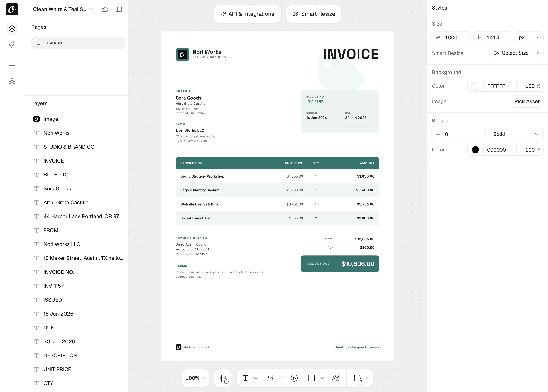The image size is (548, 392).
Task: Expand the rectangle shape chevron options
Action: tap(322, 378)
